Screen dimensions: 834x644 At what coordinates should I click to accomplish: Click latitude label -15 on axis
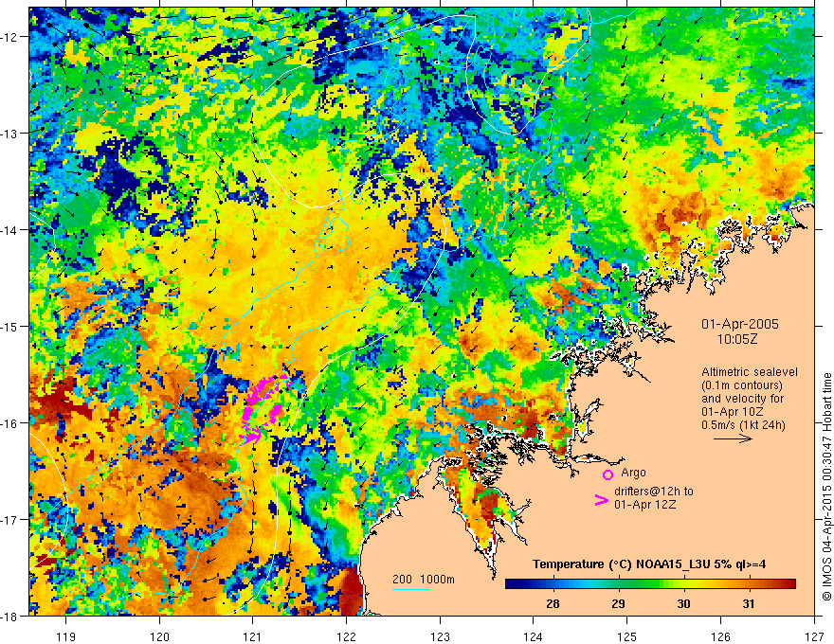(x=10, y=326)
